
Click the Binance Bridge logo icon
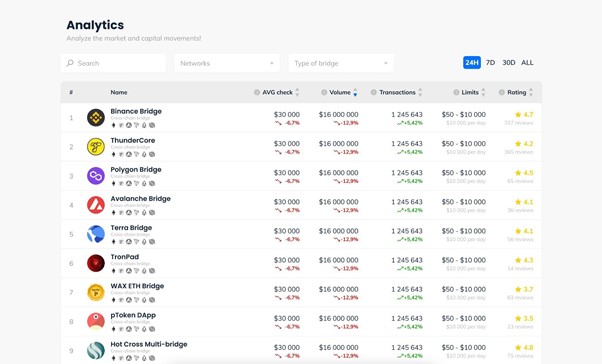click(x=96, y=117)
